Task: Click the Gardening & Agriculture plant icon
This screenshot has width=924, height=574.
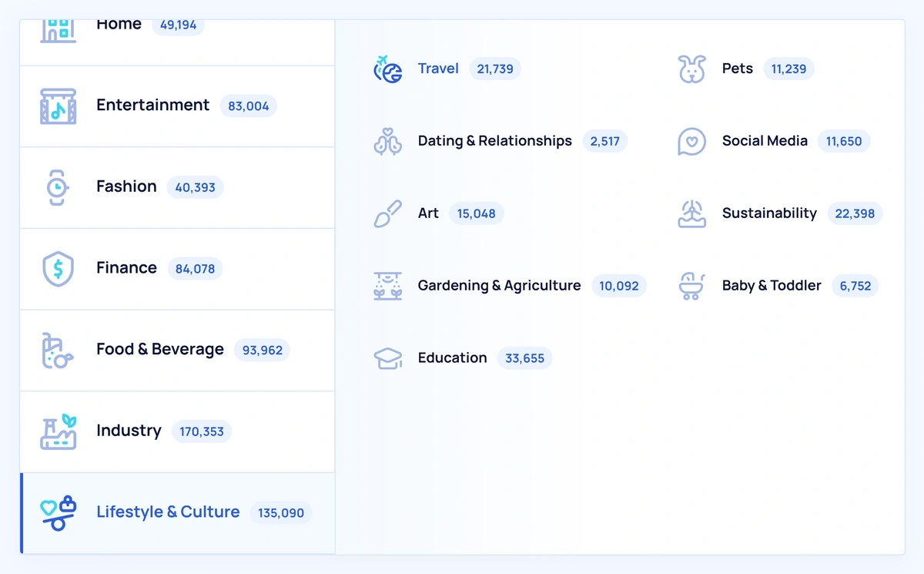Action: click(388, 286)
